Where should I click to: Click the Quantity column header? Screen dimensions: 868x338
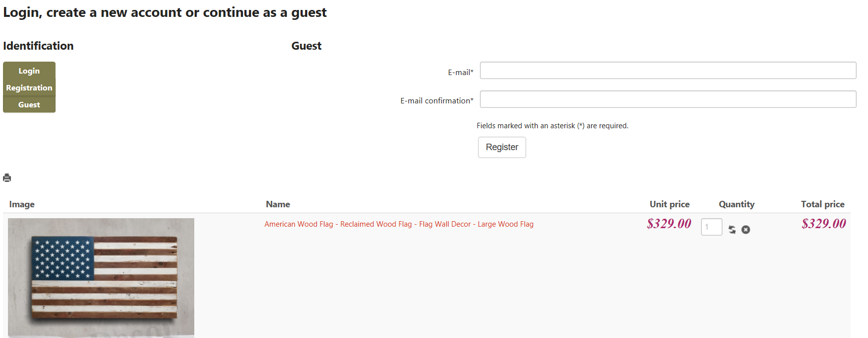pos(736,204)
